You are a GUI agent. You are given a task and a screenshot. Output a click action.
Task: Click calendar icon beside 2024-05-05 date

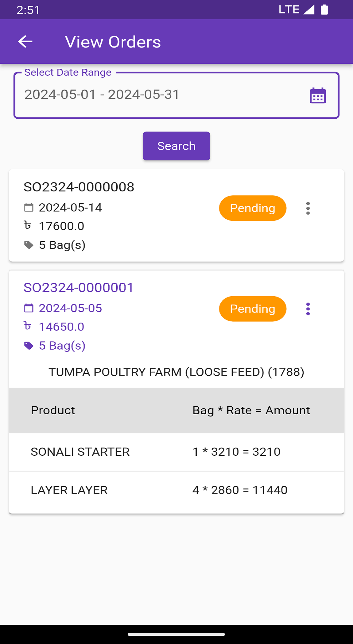point(29,308)
